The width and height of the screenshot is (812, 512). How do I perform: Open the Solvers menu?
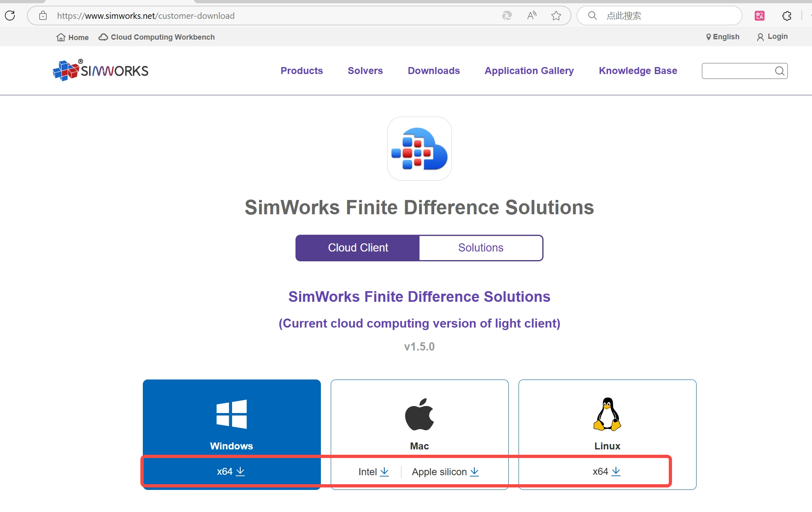coord(365,71)
